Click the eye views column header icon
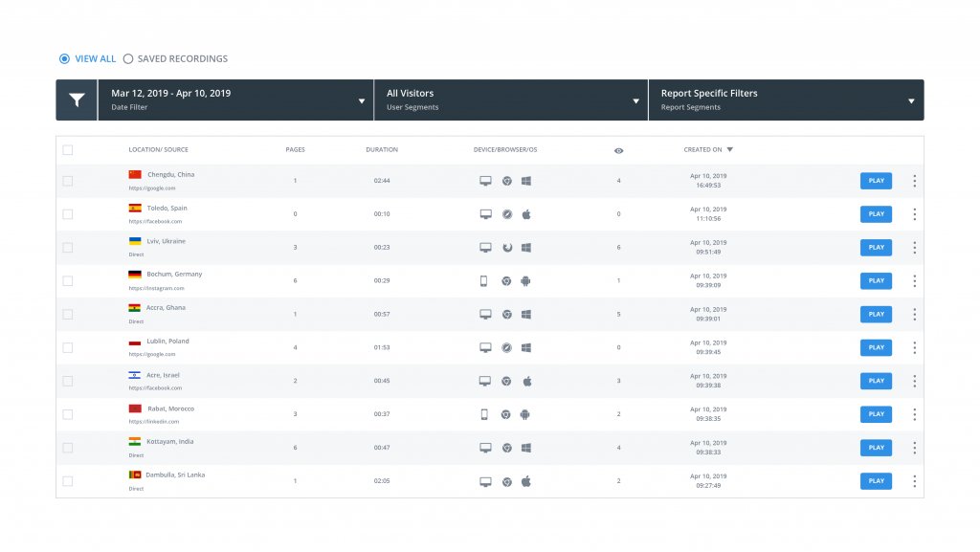The image size is (980, 552). coord(619,150)
